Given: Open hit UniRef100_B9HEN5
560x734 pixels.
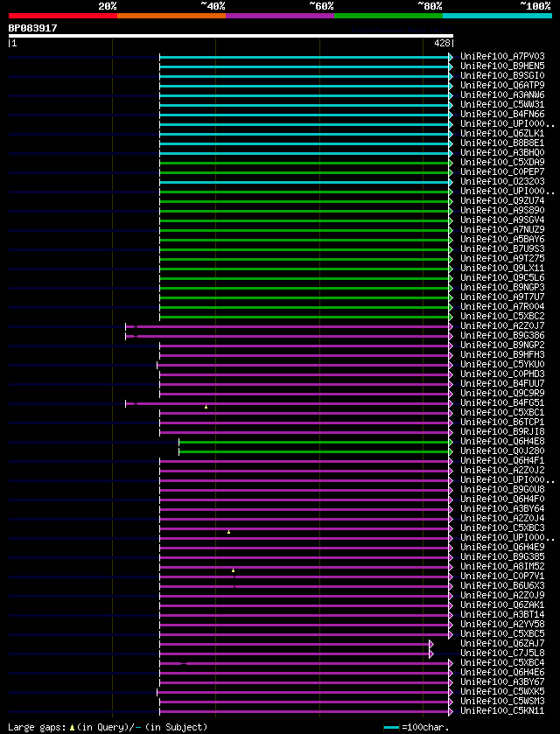Looking at the screenshot, I should coord(502,66).
